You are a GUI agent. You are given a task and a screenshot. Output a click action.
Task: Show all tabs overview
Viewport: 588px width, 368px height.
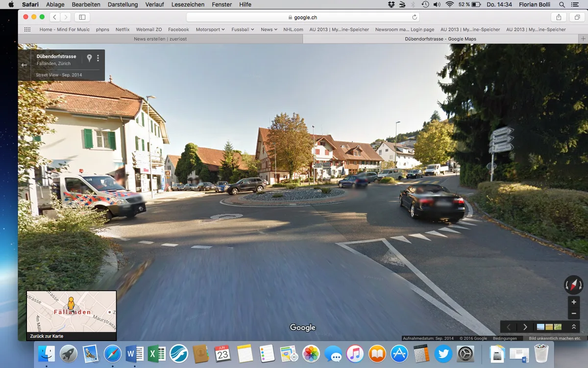(577, 17)
